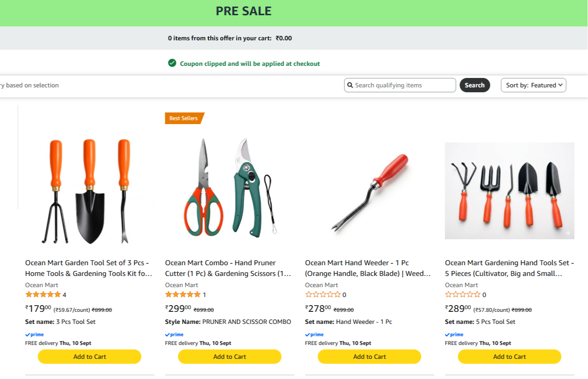Add Hand Pruner Cutter combo to cart
Image resolution: width=588 pixels, height=379 pixels.
click(x=230, y=357)
